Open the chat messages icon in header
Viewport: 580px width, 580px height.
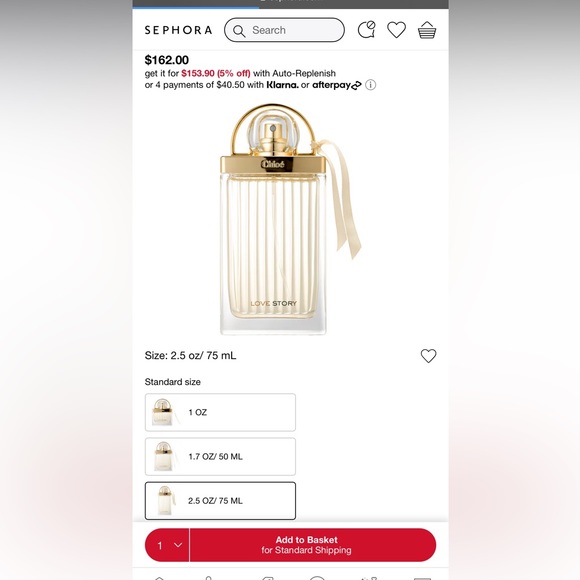click(367, 30)
